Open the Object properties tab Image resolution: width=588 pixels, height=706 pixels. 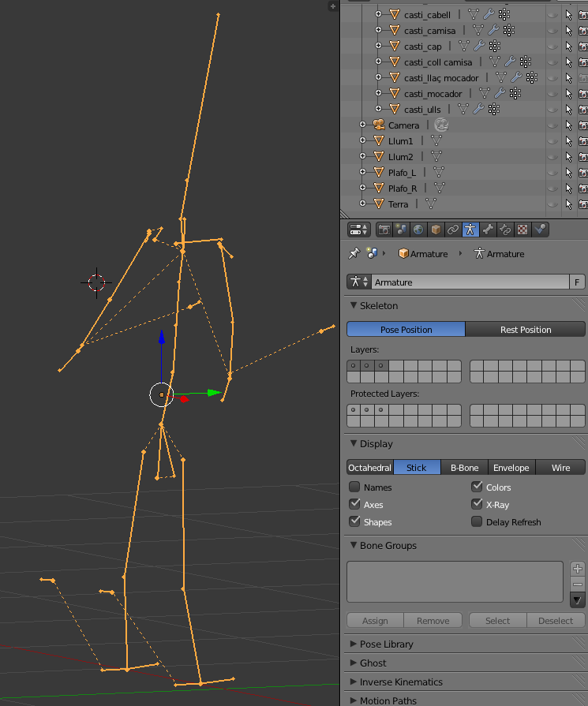coord(436,230)
